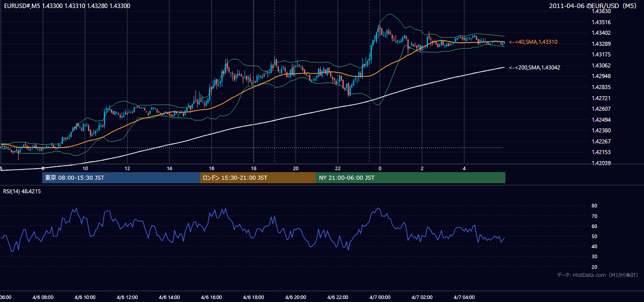Click price axis value 1.42267

coord(601,141)
